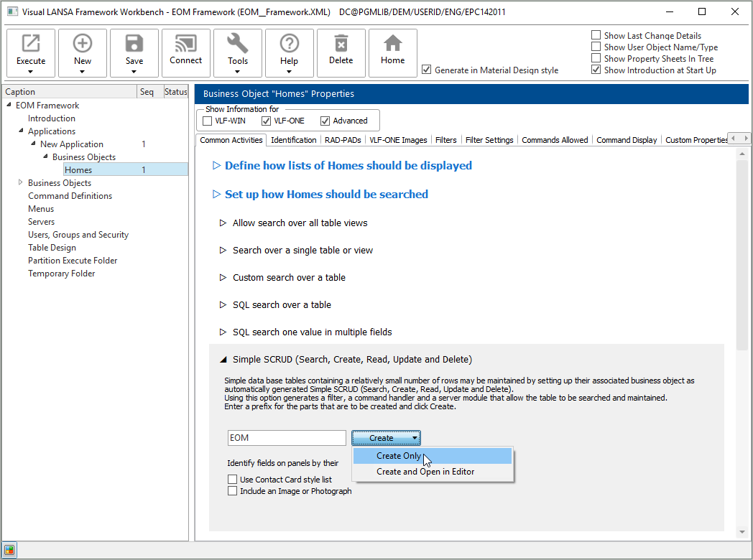Open the New button dropdown arrow
Screen dimensions: 753x560
(83, 72)
